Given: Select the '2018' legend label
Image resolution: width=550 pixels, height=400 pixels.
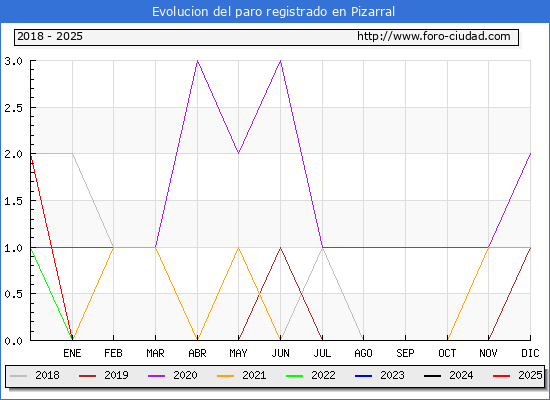Looking at the screenshot, I should pos(47,375).
